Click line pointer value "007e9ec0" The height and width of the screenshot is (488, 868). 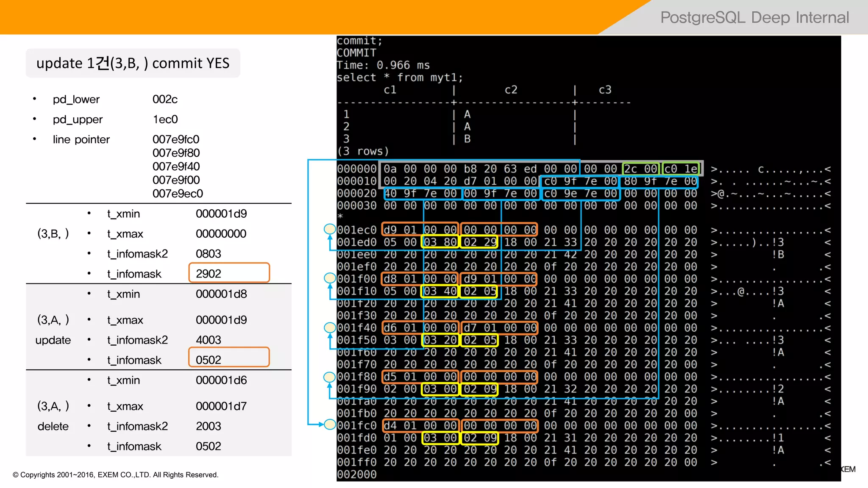(178, 194)
